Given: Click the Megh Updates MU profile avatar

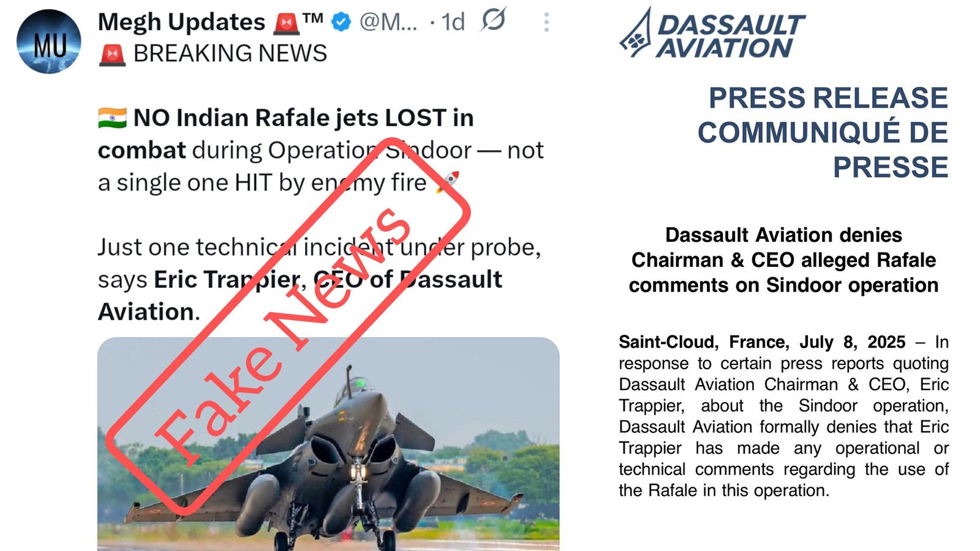Looking at the screenshot, I should pos(49,42).
